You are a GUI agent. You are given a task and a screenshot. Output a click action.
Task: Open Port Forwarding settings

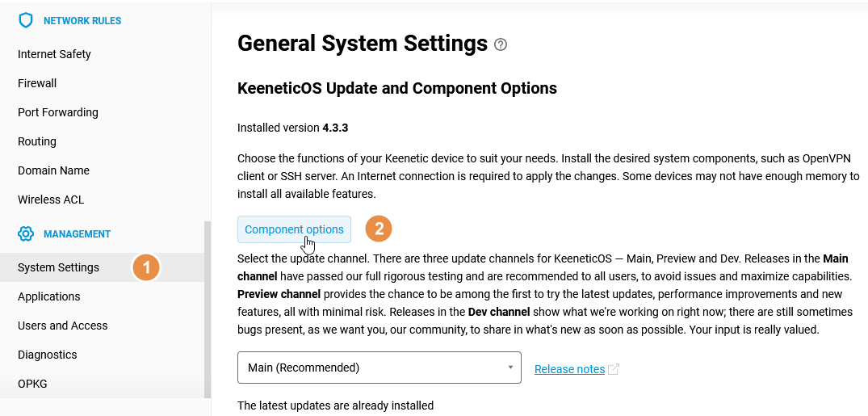point(58,112)
